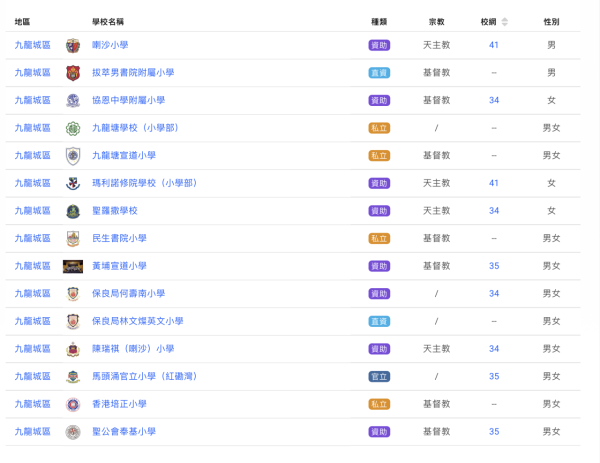Open 陳瑞祺（喇沙）小學 school link
Viewport: 600px width, 463px height.
click(x=133, y=349)
